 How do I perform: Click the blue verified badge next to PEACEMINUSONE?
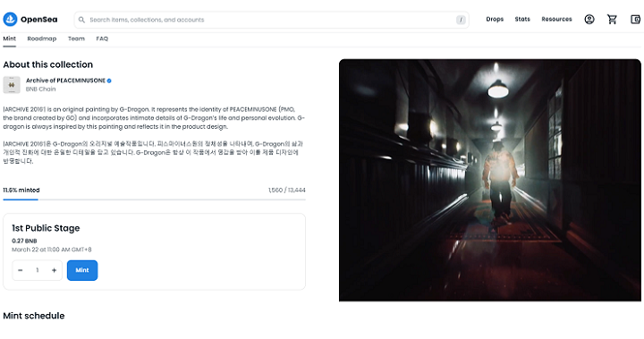click(x=109, y=81)
